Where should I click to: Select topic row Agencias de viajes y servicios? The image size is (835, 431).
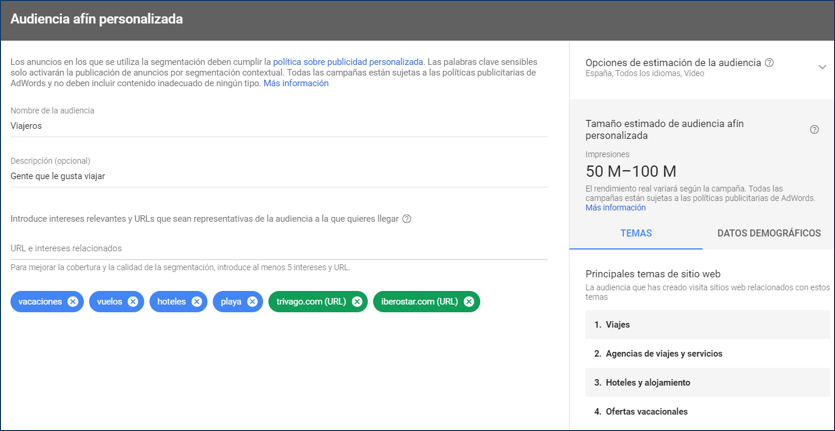pyautogui.click(x=707, y=353)
